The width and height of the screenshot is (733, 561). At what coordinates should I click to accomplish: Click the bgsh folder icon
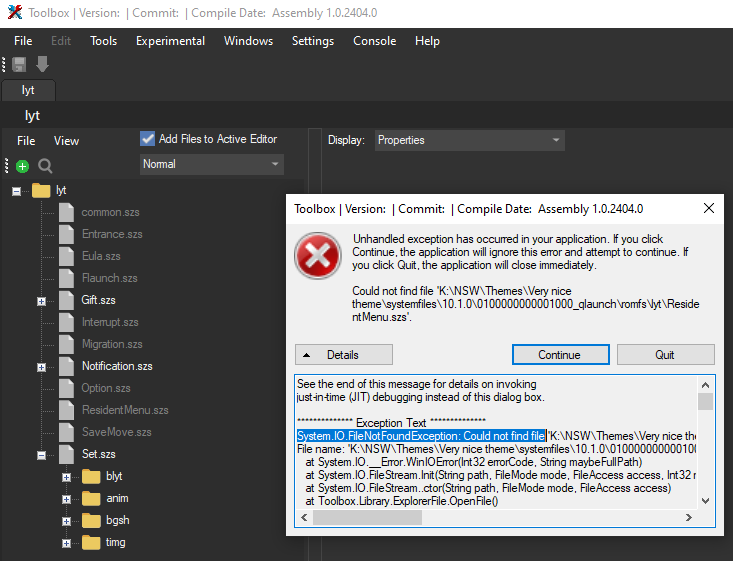pos(91,520)
